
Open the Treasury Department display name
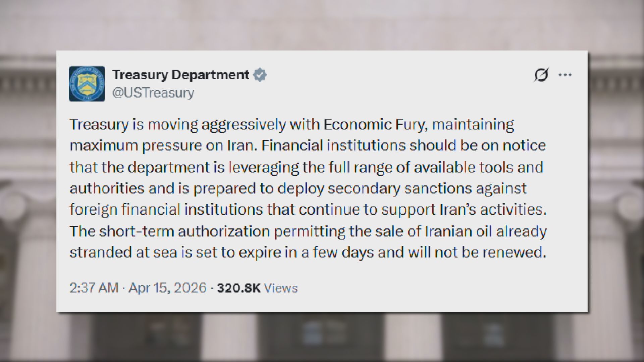[x=180, y=75]
